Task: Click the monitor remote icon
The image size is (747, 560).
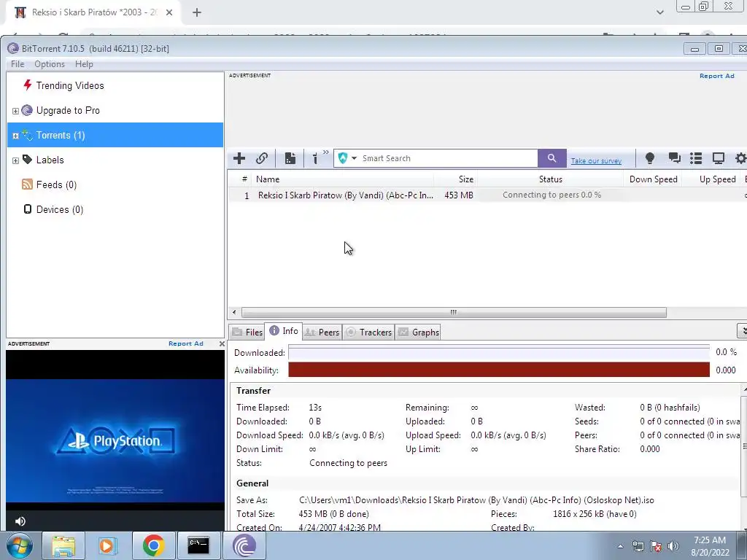Action: (x=719, y=158)
